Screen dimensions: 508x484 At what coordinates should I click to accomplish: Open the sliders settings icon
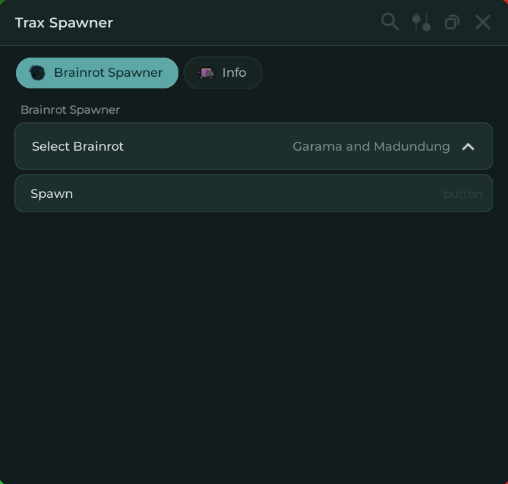coord(421,22)
